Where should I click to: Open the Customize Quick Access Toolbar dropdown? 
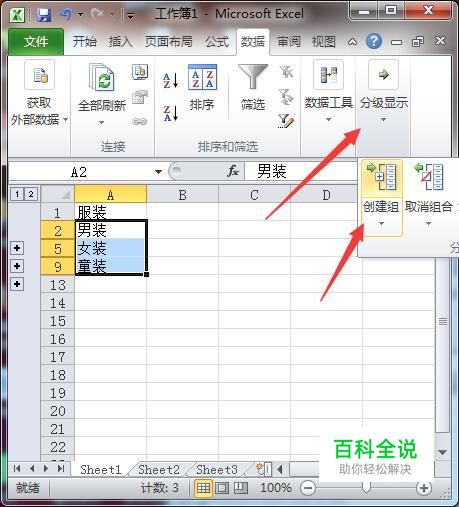pyautogui.click(x=131, y=15)
